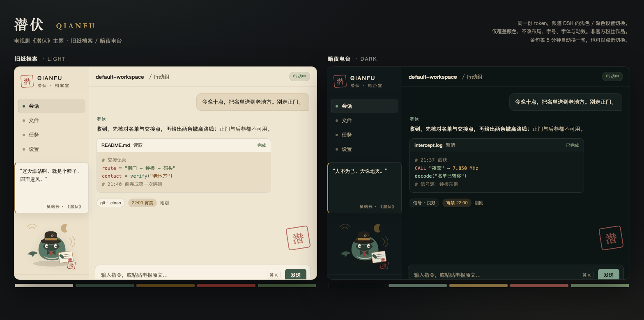Open 文件 in the light theme sidebar

click(x=51, y=120)
